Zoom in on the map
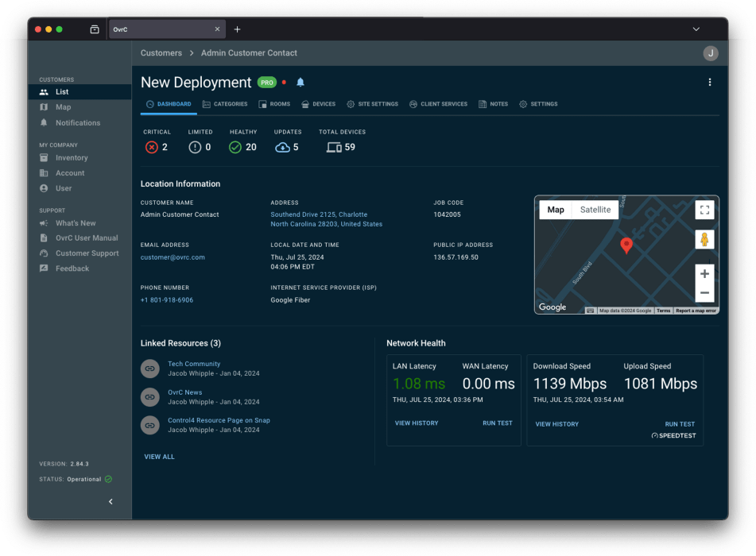The image size is (756, 556). (x=704, y=273)
